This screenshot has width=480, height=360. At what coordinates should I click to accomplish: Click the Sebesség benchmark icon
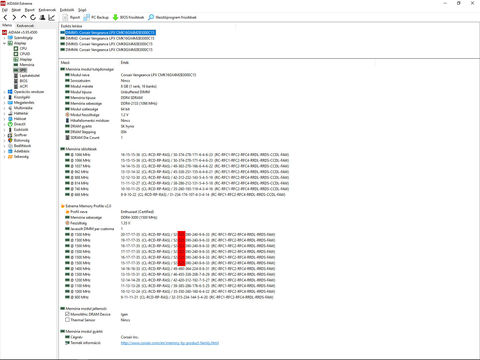tap(10, 157)
